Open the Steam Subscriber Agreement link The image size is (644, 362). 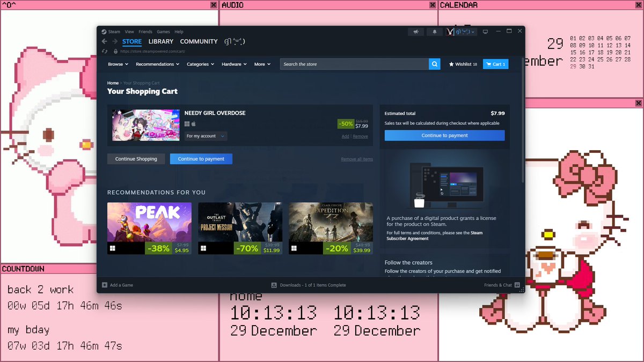(434, 235)
